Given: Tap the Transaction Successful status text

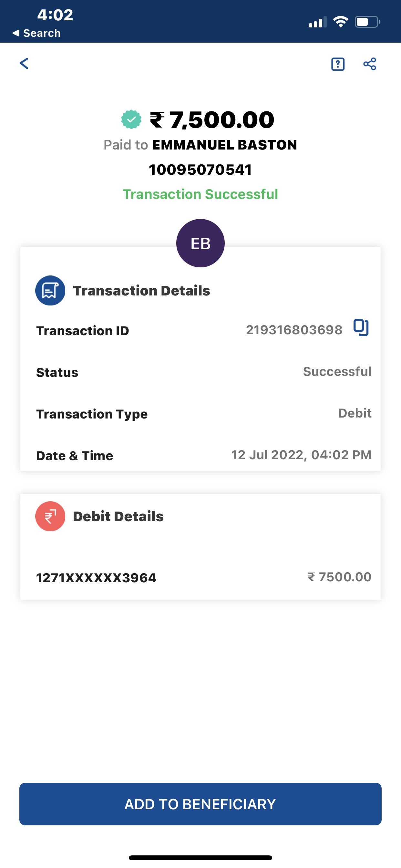Looking at the screenshot, I should [200, 194].
